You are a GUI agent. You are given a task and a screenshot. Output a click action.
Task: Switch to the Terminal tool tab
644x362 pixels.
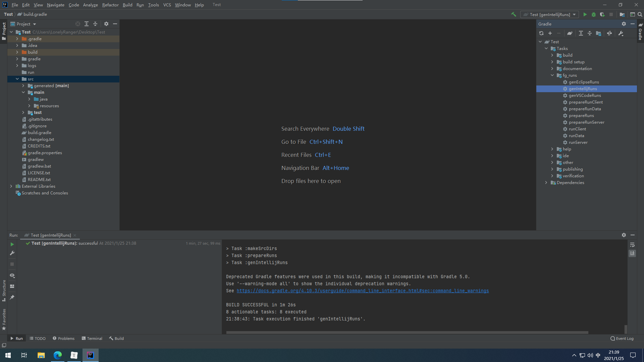point(92,339)
